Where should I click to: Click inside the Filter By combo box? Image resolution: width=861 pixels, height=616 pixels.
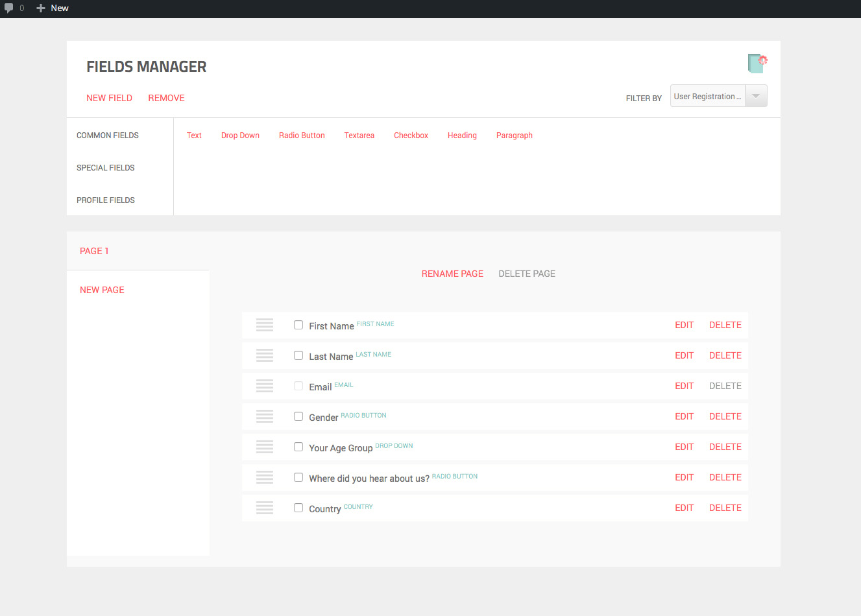(x=707, y=95)
